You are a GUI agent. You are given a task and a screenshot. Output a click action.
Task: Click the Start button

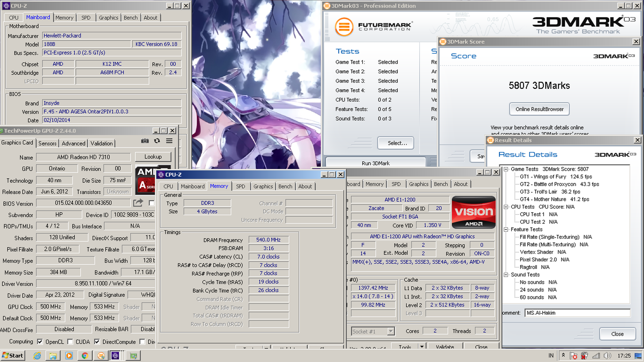pos(13,356)
